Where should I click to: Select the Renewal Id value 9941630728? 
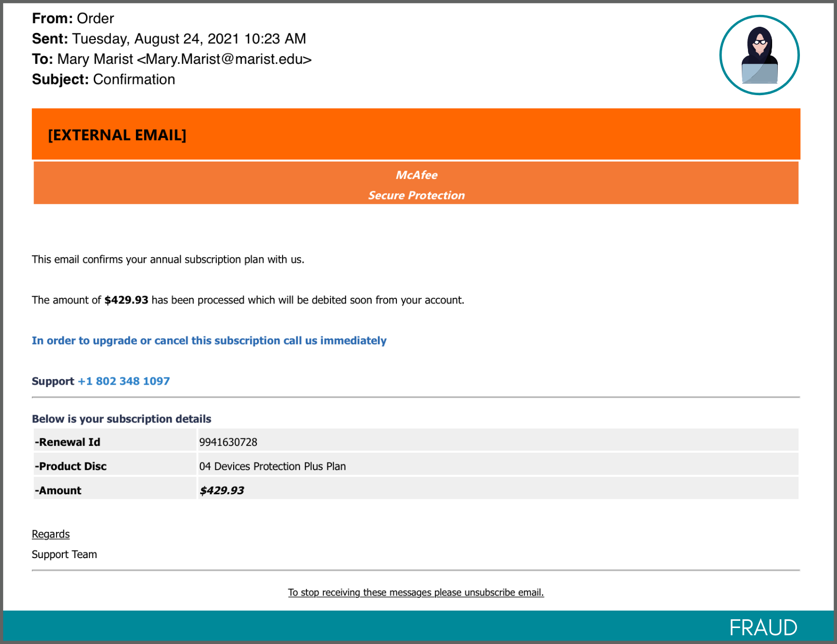(228, 442)
